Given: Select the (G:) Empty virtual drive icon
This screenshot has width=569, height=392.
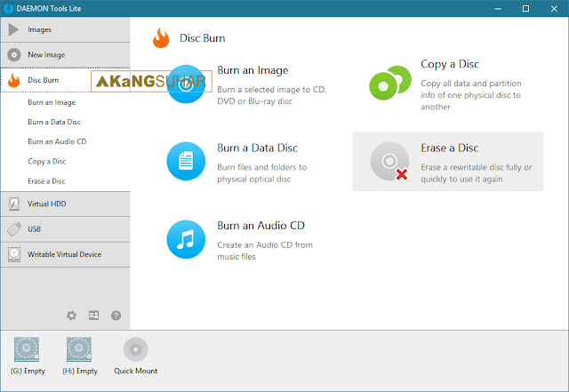Looking at the screenshot, I should [x=27, y=349].
